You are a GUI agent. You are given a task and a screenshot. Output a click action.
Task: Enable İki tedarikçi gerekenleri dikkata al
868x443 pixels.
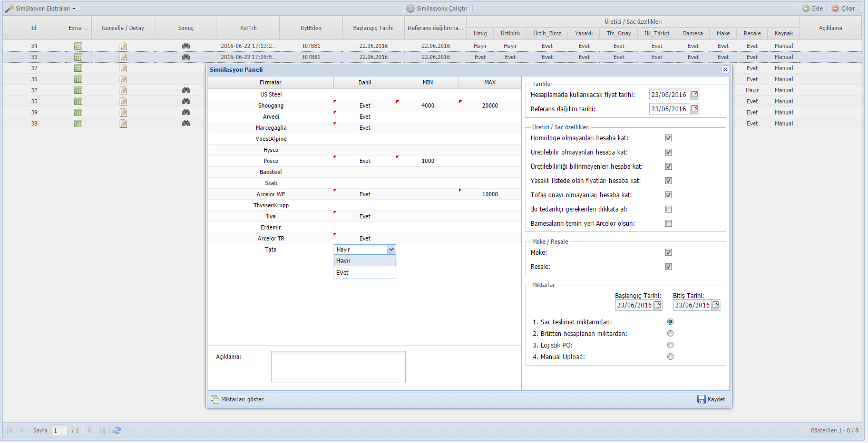(x=668, y=209)
